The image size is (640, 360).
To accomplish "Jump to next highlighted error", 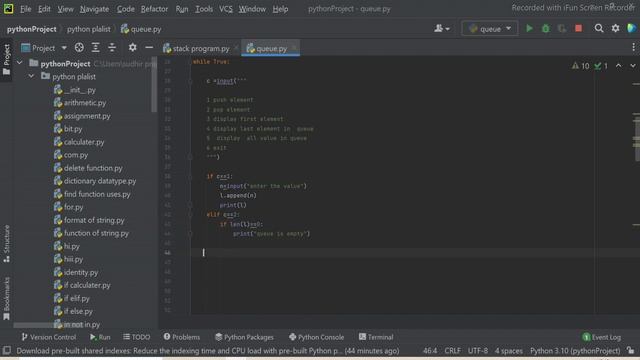I will pyautogui.click(x=633, y=66).
